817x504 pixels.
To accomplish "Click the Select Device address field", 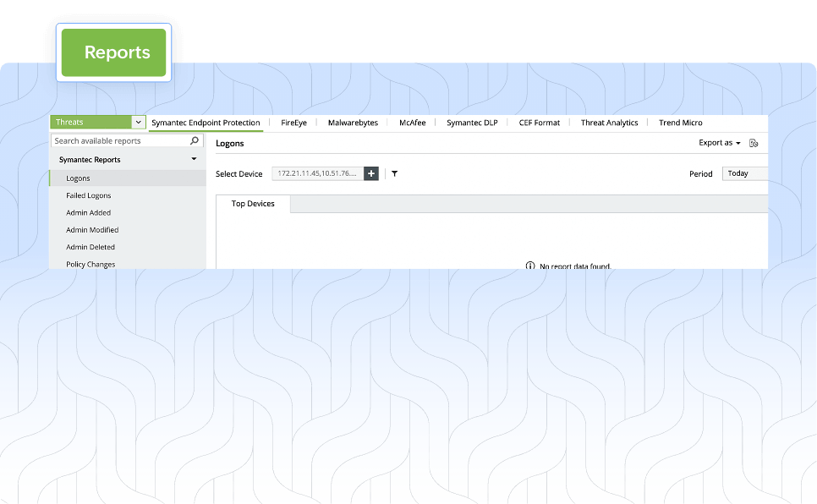I will tap(317, 173).
